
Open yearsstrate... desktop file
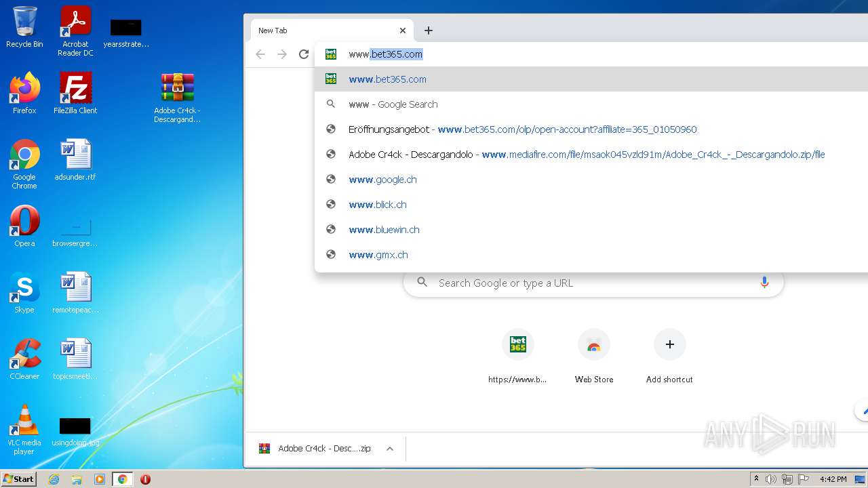126,33
